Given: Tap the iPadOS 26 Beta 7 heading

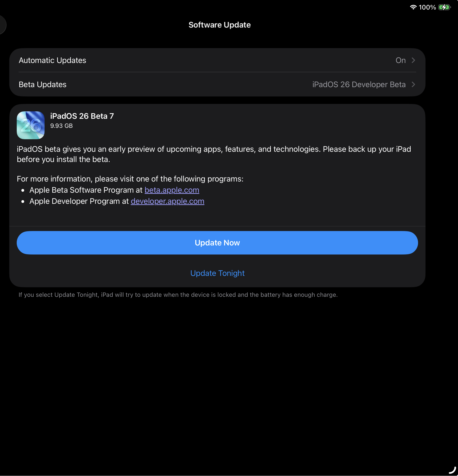Looking at the screenshot, I should click(x=82, y=116).
